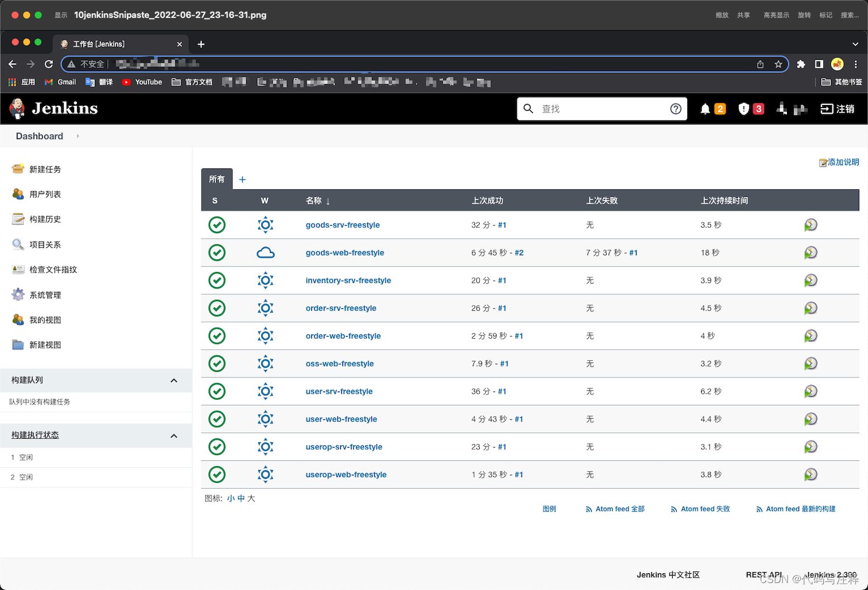Viewport: 868px width, 590px height.
Task: Select the 所有 view tab
Action: tap(217, 179)
